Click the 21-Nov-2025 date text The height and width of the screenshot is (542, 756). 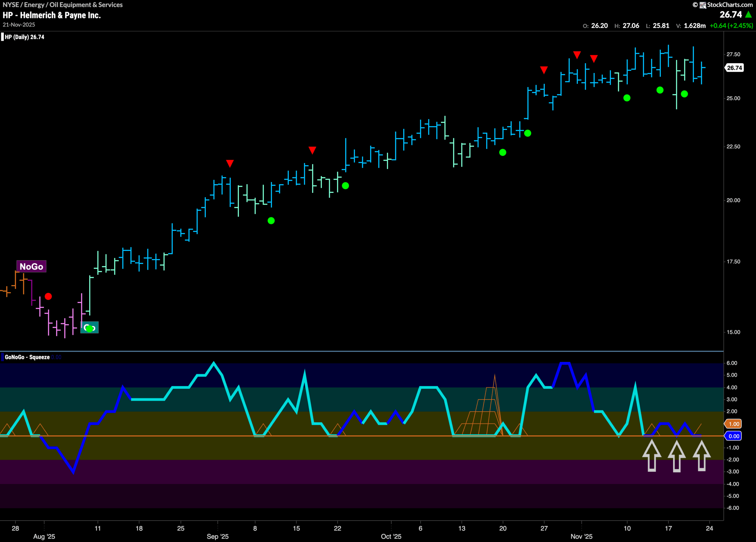[19, 25]
